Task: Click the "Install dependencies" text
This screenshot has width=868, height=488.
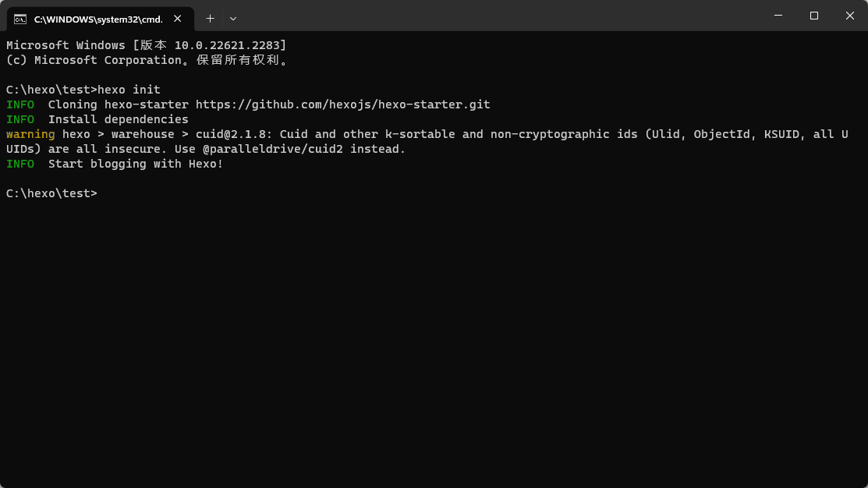Action: click(x=119, y=119)
